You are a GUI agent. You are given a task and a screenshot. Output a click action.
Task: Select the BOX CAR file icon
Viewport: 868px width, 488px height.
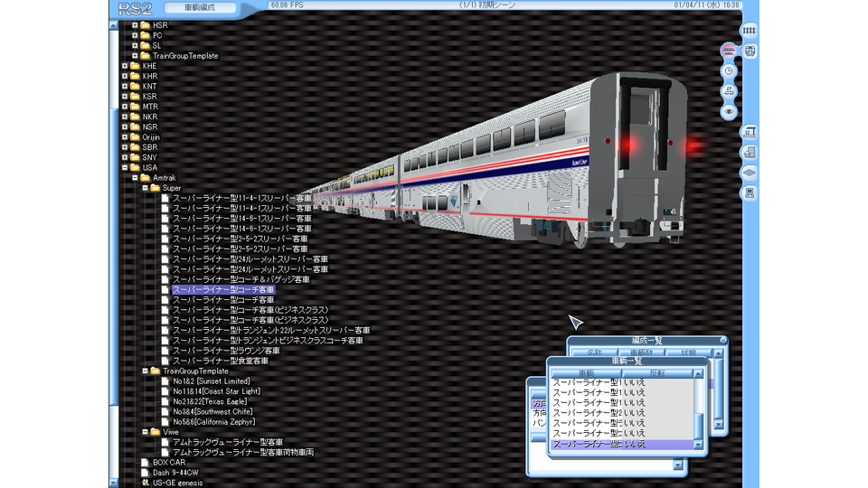145,463
